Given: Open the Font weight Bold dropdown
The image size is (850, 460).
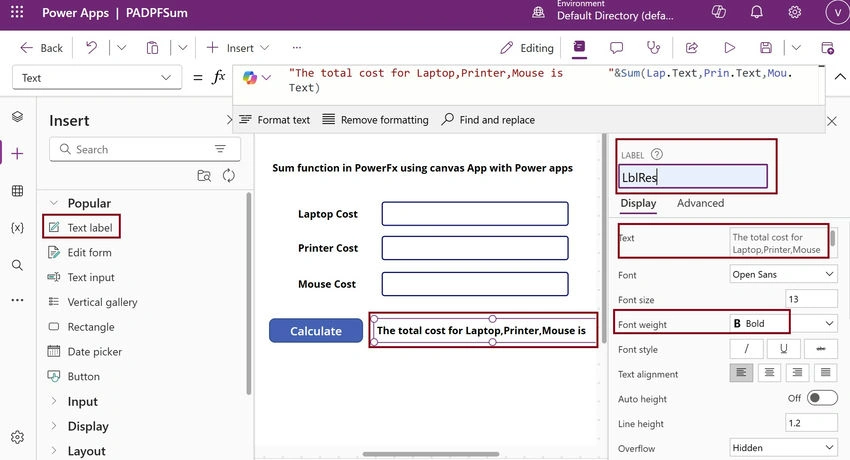Looking at the screenshot, I should coord(783,323).
